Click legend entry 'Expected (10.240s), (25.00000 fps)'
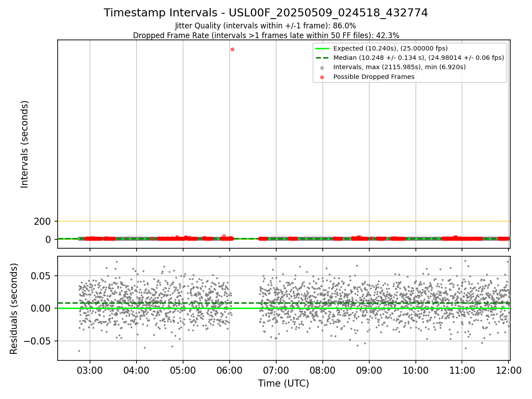This screenshot has width=532, height=399. click(391, 48)
